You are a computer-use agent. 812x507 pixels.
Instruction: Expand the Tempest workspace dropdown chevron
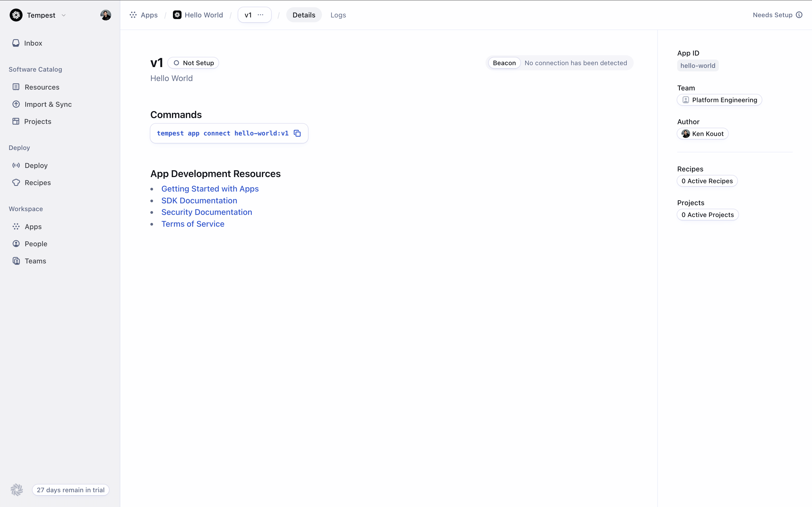(64, 15)
